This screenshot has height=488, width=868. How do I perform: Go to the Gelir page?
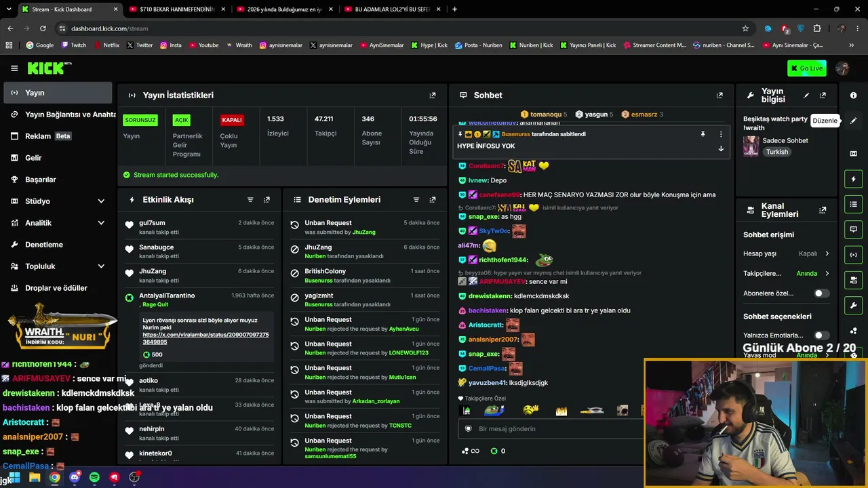[58, 158]
